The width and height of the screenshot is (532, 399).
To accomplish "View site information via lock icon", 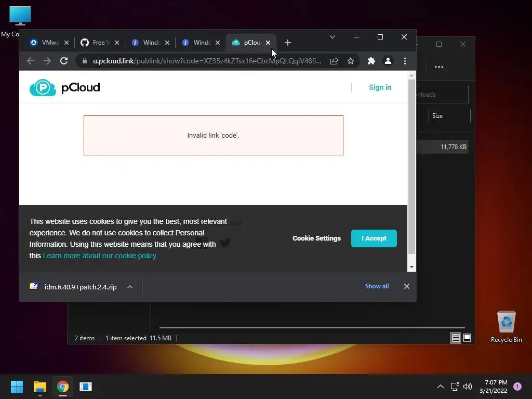I will point(85,61).
